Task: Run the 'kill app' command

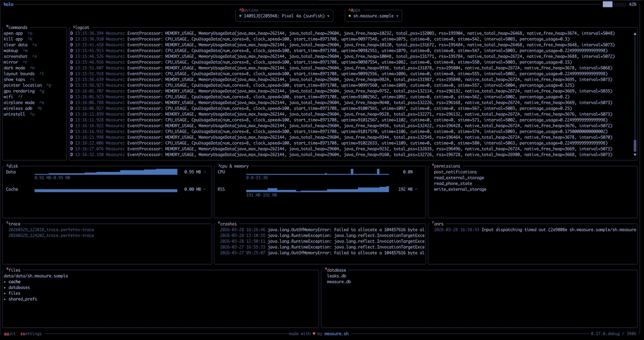Action: (18, 39)
